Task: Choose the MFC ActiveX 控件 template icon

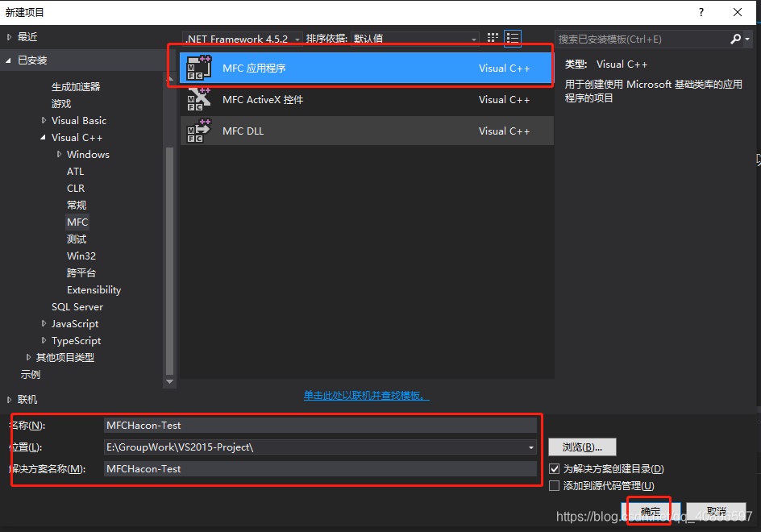Action: (x=198, y=99)
